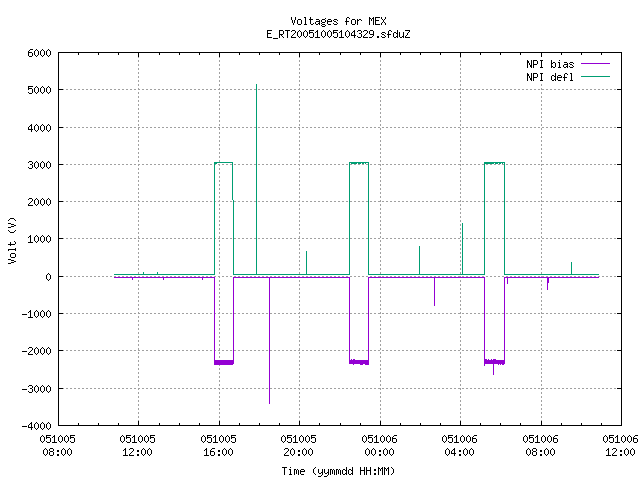Click the small green spike near 09:30 on 051006
The image size is (640, 480).
571,268
